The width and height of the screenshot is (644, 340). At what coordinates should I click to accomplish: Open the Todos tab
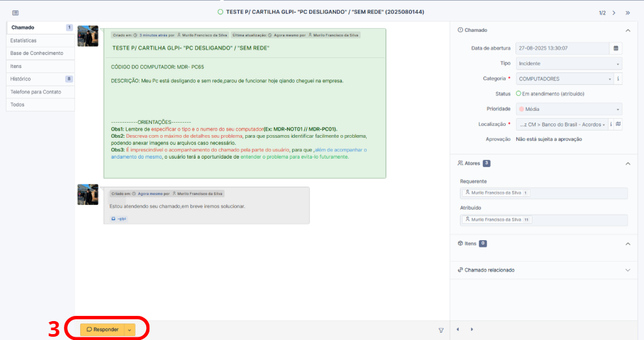[x=40, y=104]
